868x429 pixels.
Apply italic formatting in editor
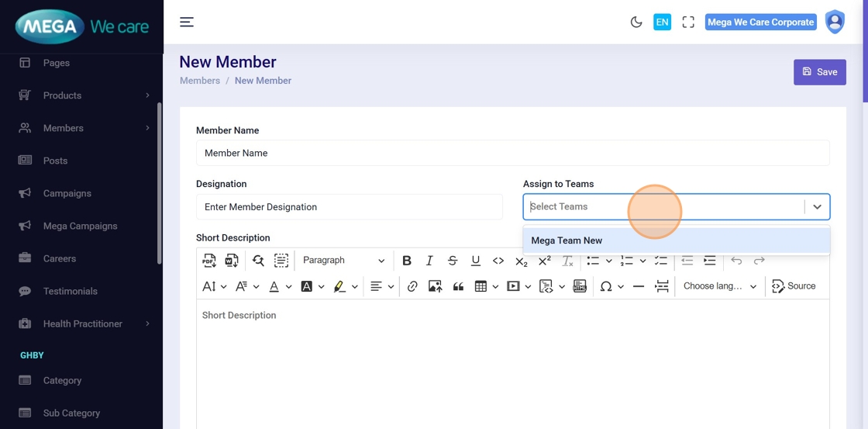(429, 261)
